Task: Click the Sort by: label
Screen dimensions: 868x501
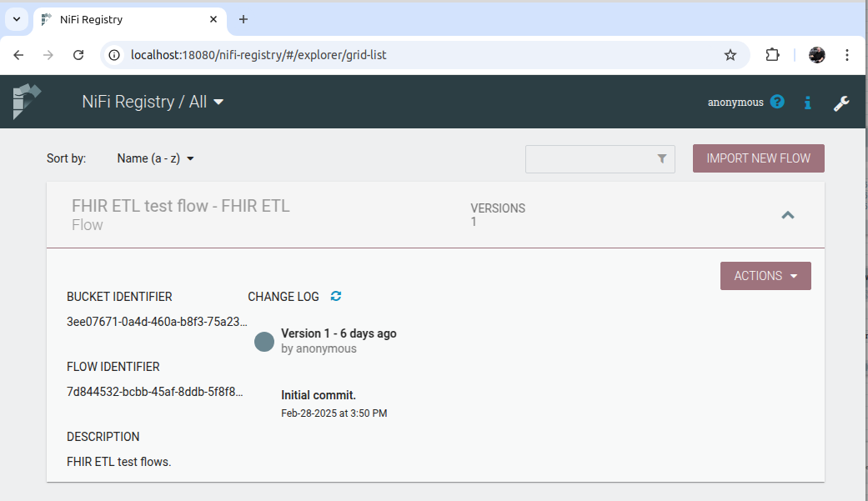Action: 67,158
